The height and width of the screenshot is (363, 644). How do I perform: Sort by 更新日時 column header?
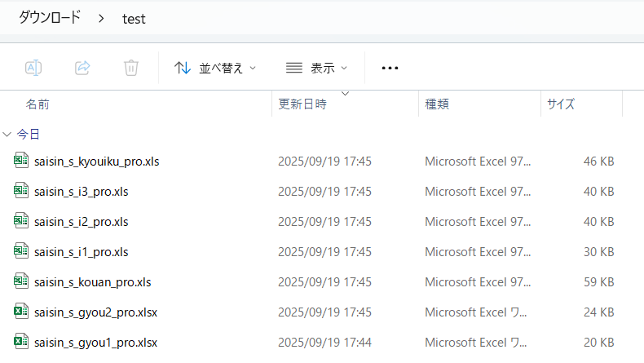click(302, 104)
